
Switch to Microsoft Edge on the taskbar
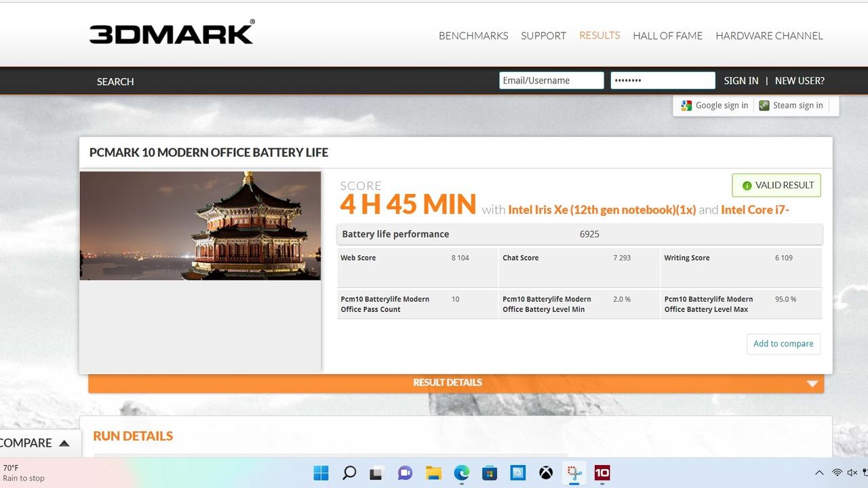(461, 472)
